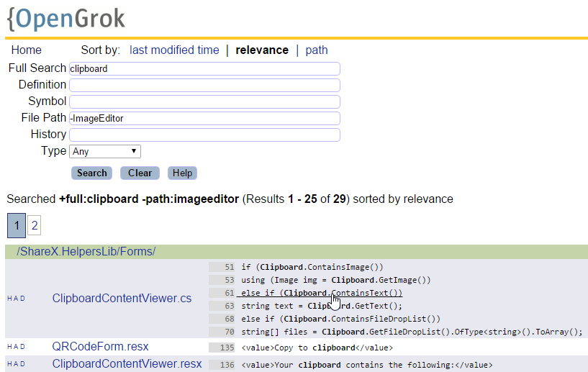Image resolution: width=588 pixels, height=372 pixels.
Task: Open the Type dropdown set to Any
Action: tap(105, 152)
